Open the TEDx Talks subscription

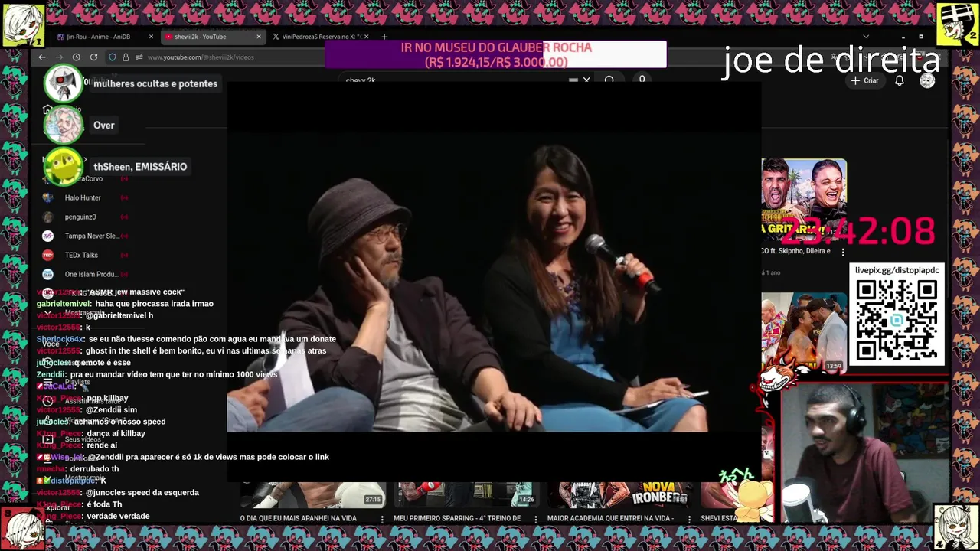click(81, 255)
